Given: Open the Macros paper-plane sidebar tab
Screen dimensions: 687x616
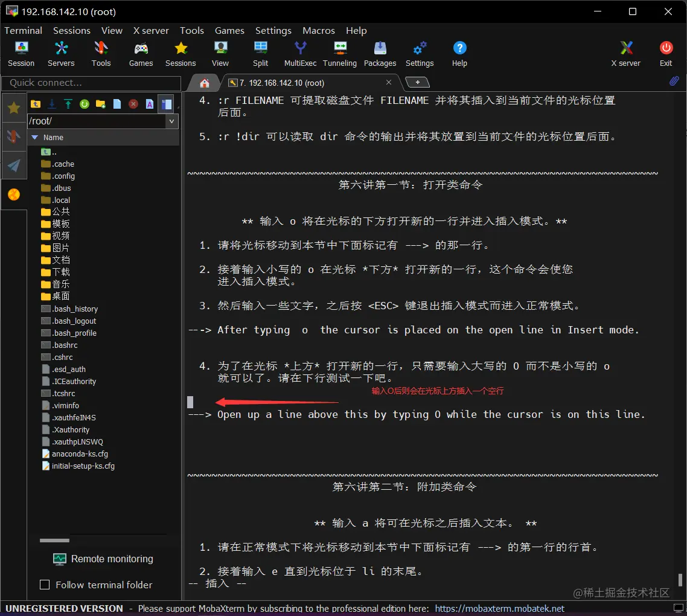Looking at the screenshot, I should click(14, 165).
